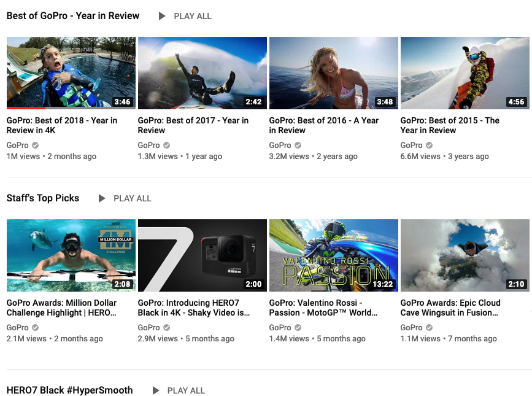Image resolution: width=532 pixels, height=396 pixels.
Task: Open 'Best of GoPro - Year in Review' playlist title
Action: (x=73, y=16)
